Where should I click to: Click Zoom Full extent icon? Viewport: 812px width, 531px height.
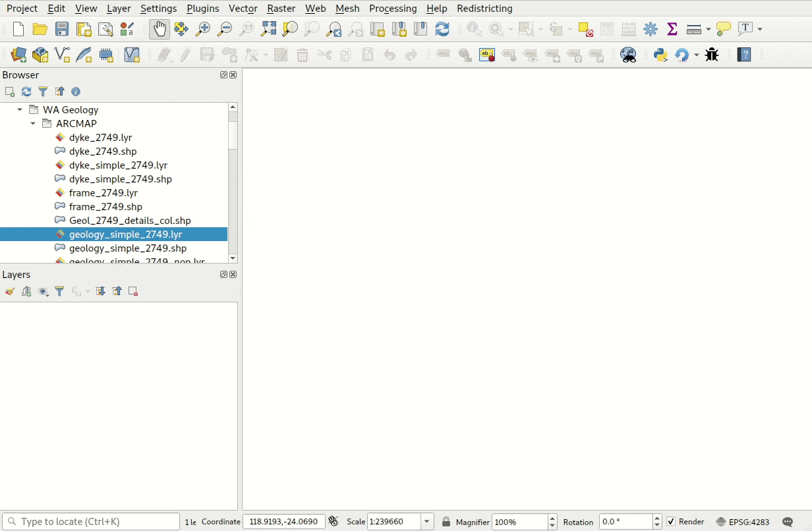(268, 29)
